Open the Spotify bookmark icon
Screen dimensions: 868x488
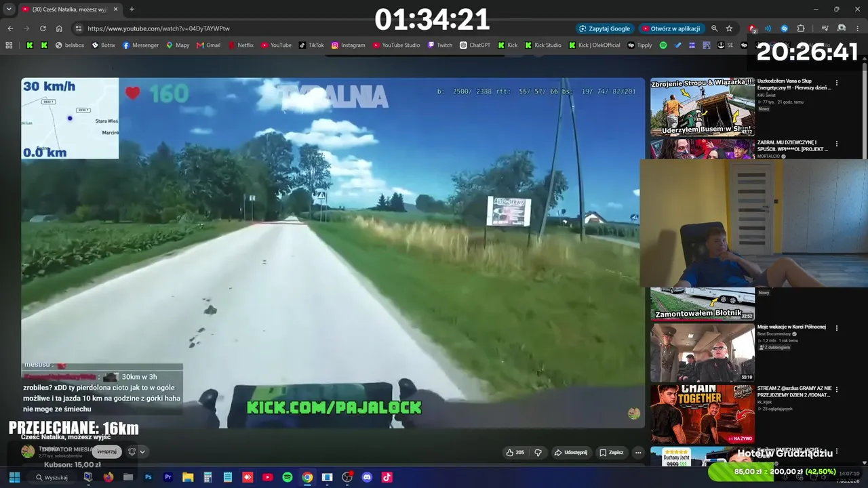663,45
